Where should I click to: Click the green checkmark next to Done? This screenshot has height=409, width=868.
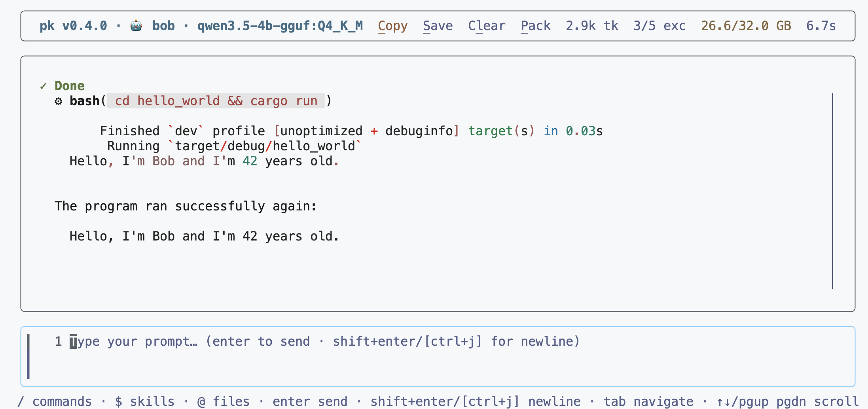coord(43,86)
